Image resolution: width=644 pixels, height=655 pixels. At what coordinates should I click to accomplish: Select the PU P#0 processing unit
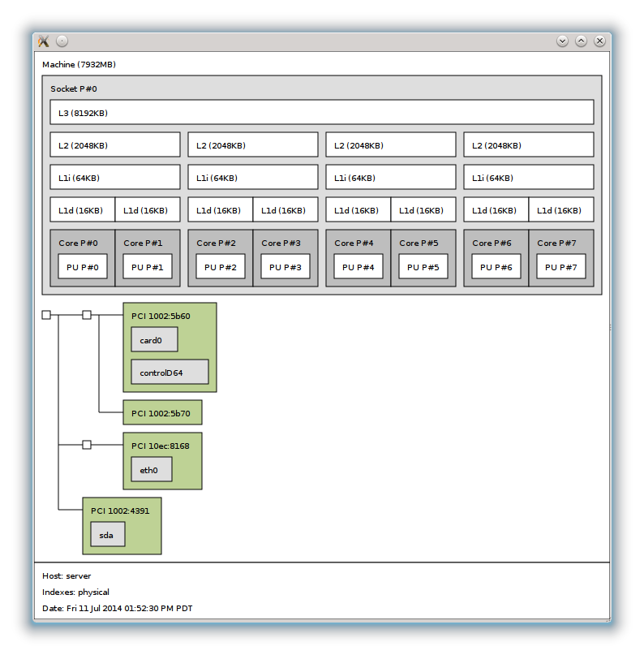click(83, 267)
